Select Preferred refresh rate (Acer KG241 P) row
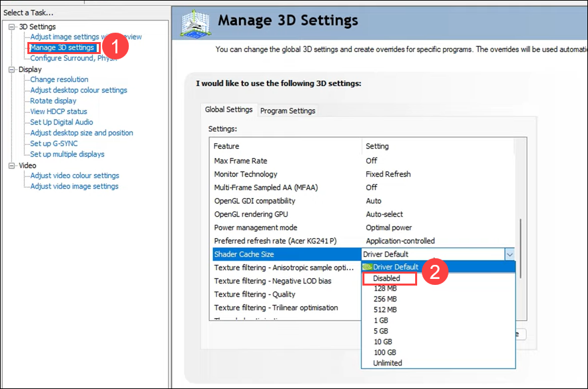 pos(362,241)
